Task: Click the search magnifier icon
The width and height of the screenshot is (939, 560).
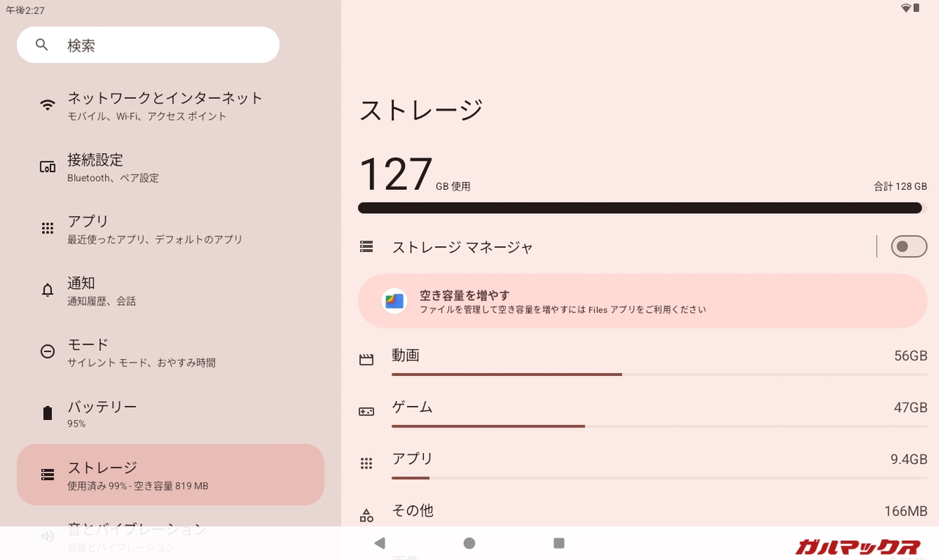Action: pos(42,45)
